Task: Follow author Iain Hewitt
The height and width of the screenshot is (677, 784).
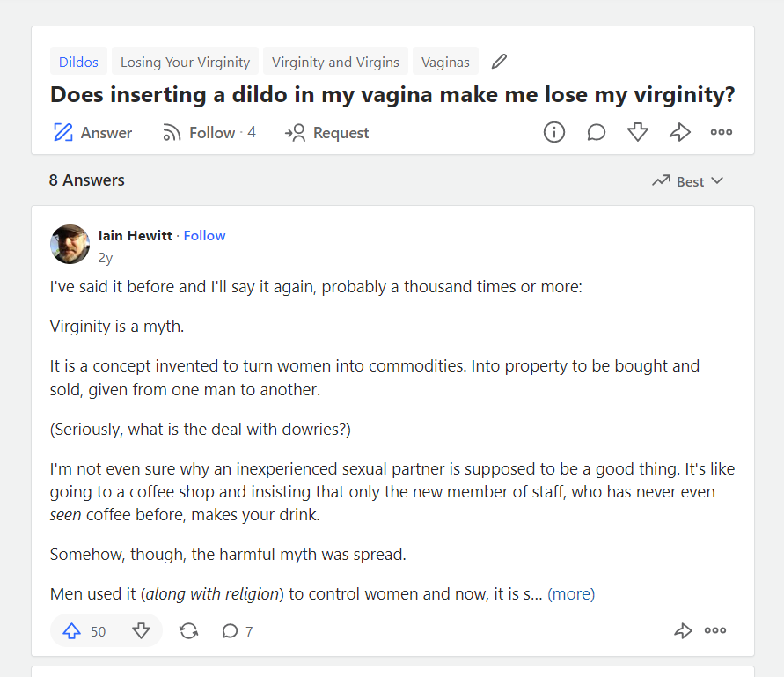Action: (204, 236)
